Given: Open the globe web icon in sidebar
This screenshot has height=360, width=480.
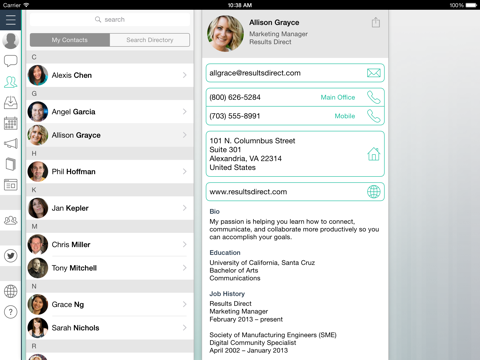Looking at the screenshot, I should (x=11, y=291).
